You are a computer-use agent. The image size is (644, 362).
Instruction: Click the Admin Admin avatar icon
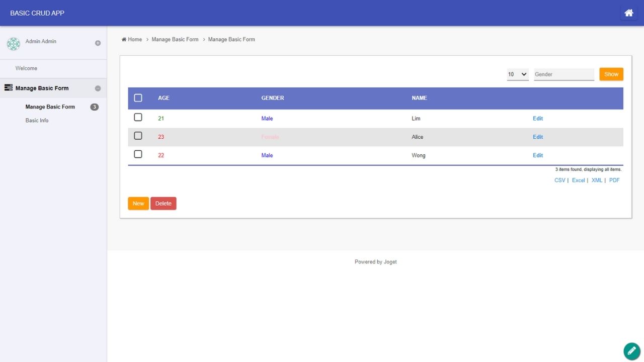tap(14, 44)
